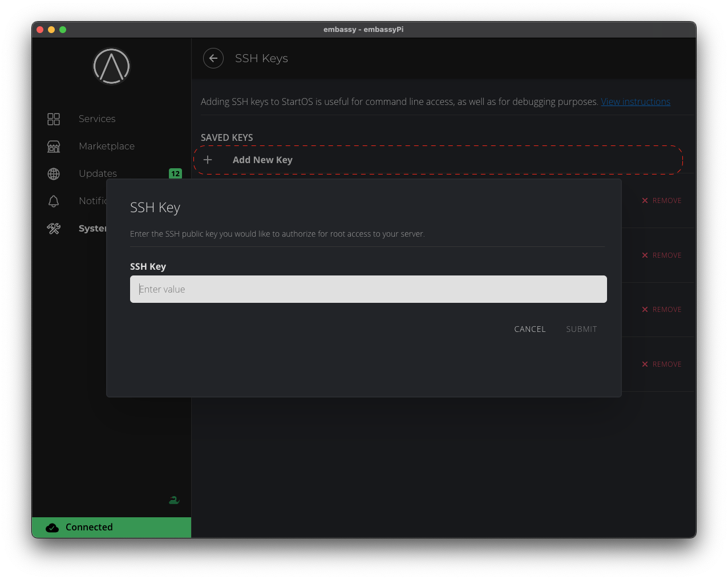Click the Services grid icon
728x580 pixels.
pos(54,119)
